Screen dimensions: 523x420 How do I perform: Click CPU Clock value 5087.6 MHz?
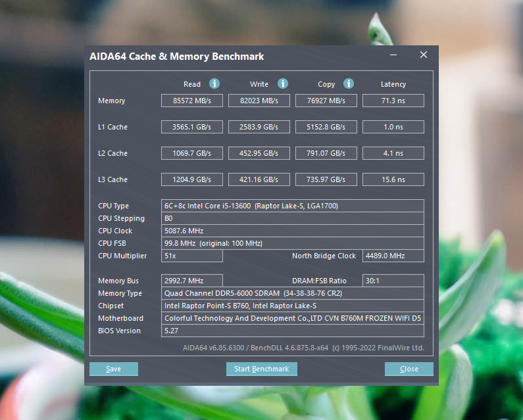coord(293,231)
